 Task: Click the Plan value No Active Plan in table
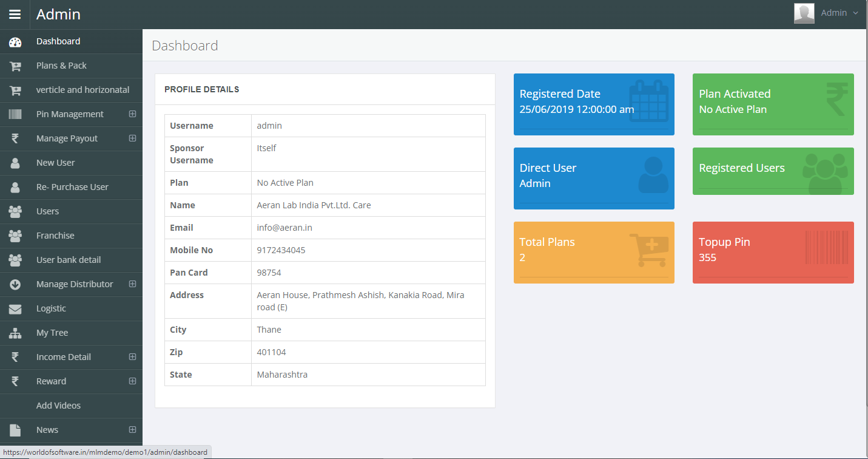[285, 183]
